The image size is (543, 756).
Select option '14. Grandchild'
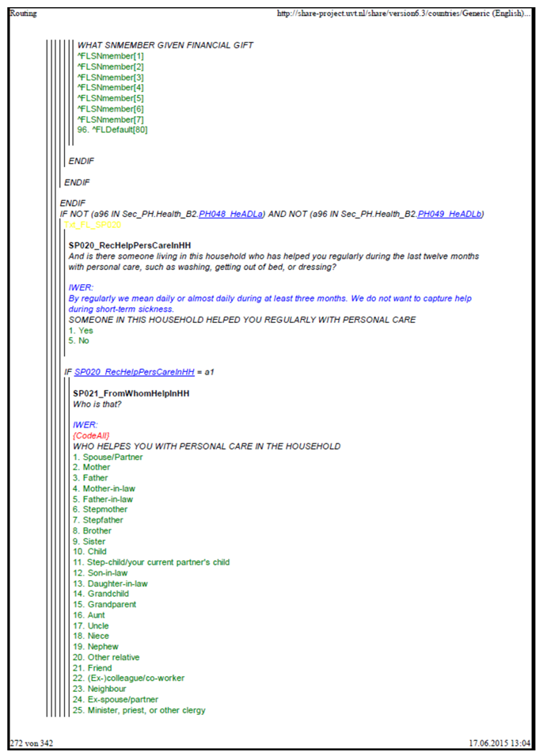[x=101, y=594]
